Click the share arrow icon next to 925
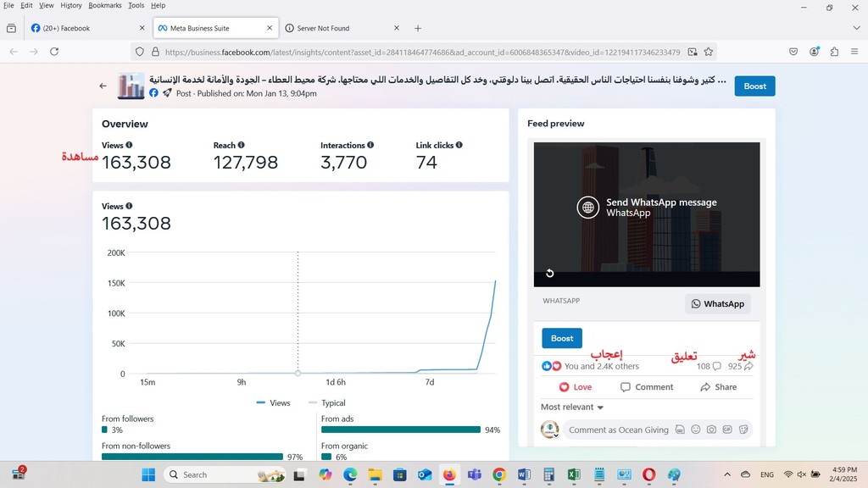868x488 pixels. 748,366
